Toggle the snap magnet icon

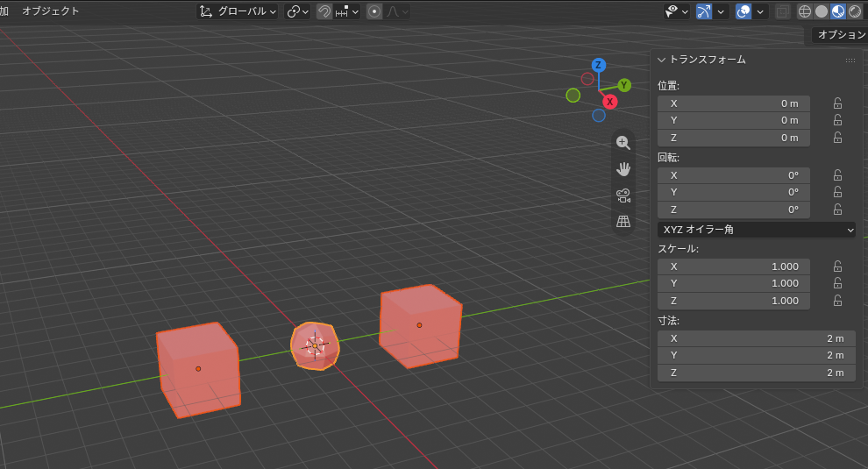coord(324,11)
